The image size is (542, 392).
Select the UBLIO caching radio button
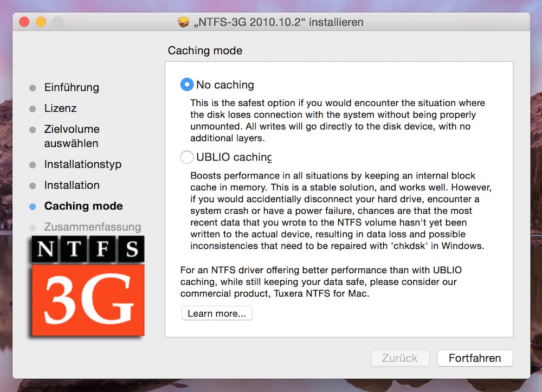pos(187,157)
